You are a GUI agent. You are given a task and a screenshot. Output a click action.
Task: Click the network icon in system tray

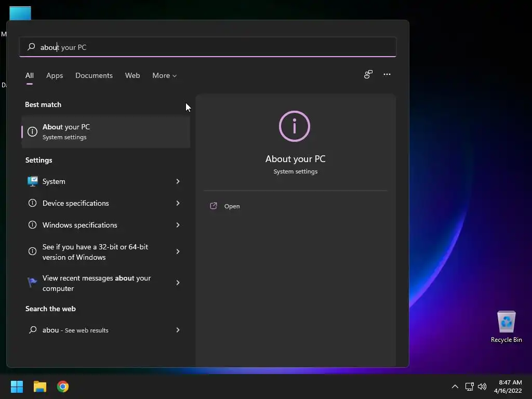coord(469,387)
